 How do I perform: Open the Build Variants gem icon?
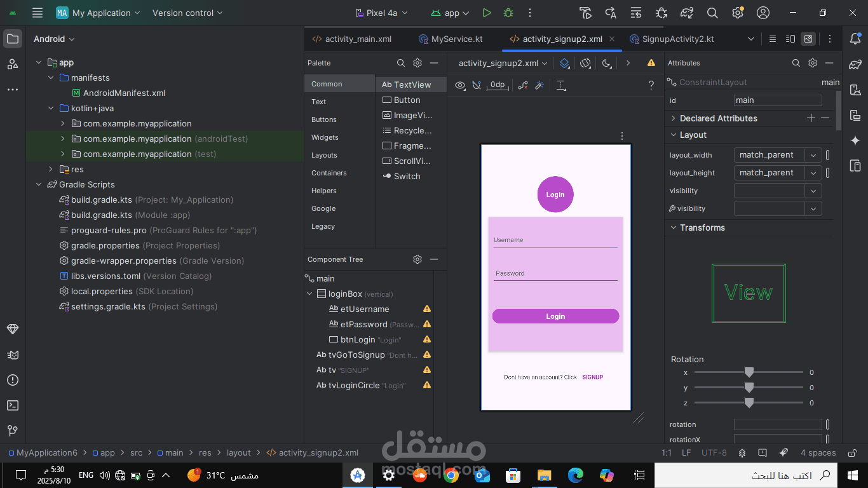pyautogui.click(x=13, y=329)
